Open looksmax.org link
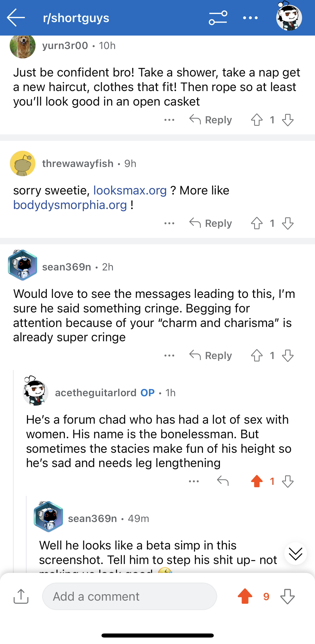315x644 pixels. point(130,190)
